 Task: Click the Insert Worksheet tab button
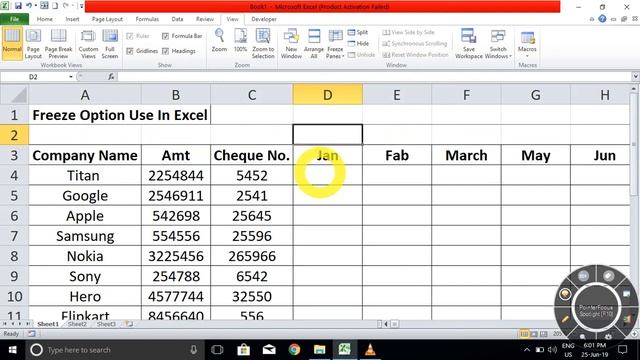click(x=129, y=324)
